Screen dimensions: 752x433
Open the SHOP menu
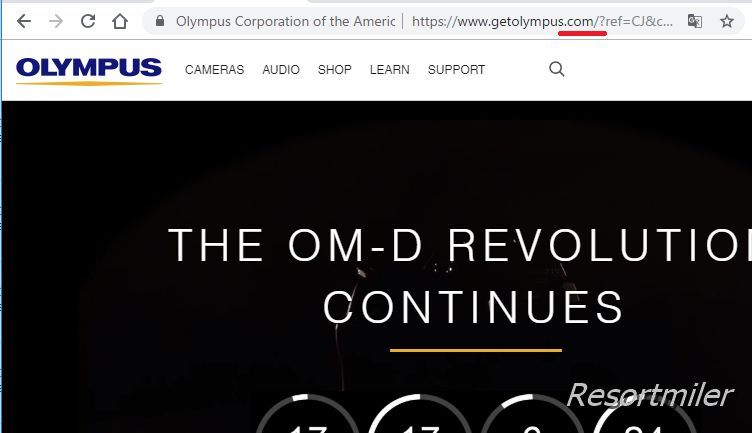tap(335, 70)
